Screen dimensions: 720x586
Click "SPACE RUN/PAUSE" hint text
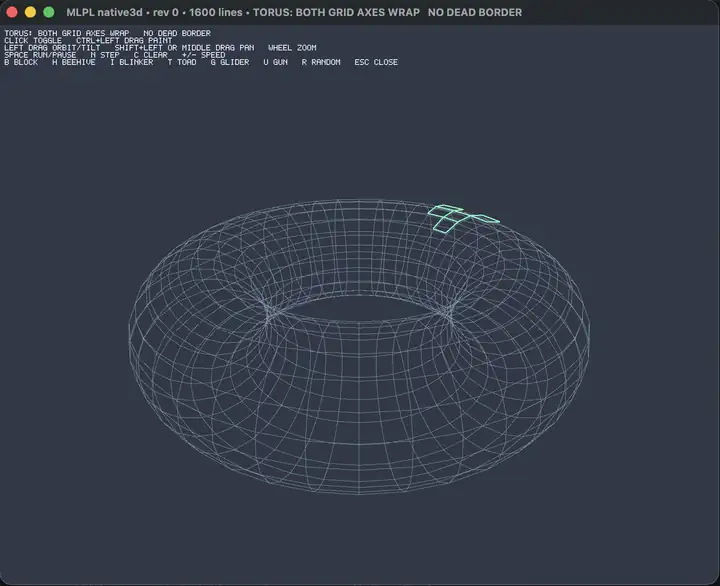(x=40, y=55)
